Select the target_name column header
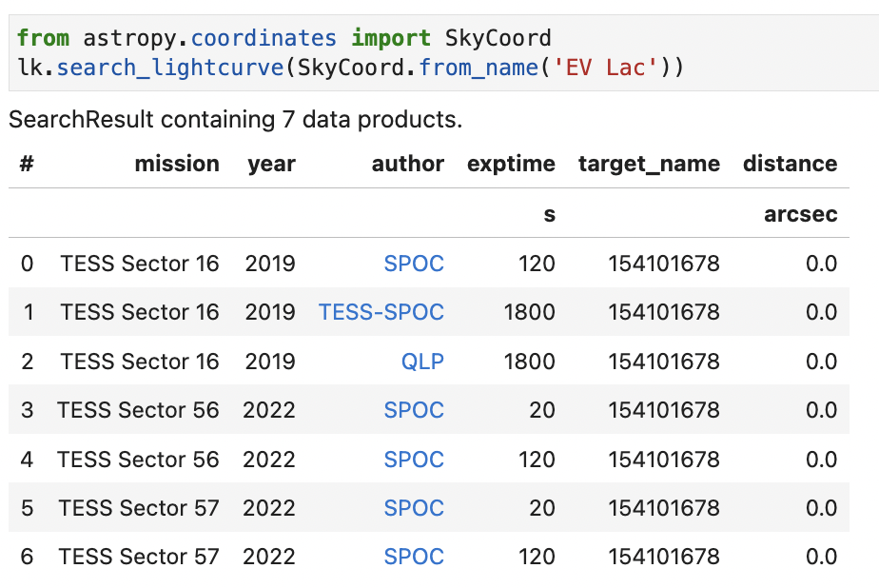Image resolution: width=879 pixels, height=588 pixels. point(649,164)
